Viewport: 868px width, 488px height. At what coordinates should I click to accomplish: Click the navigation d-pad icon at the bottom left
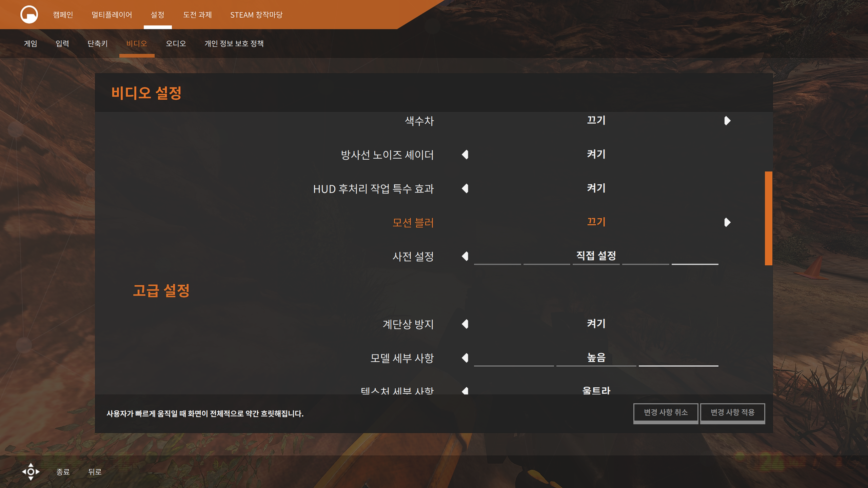click(x=31, y=471)
